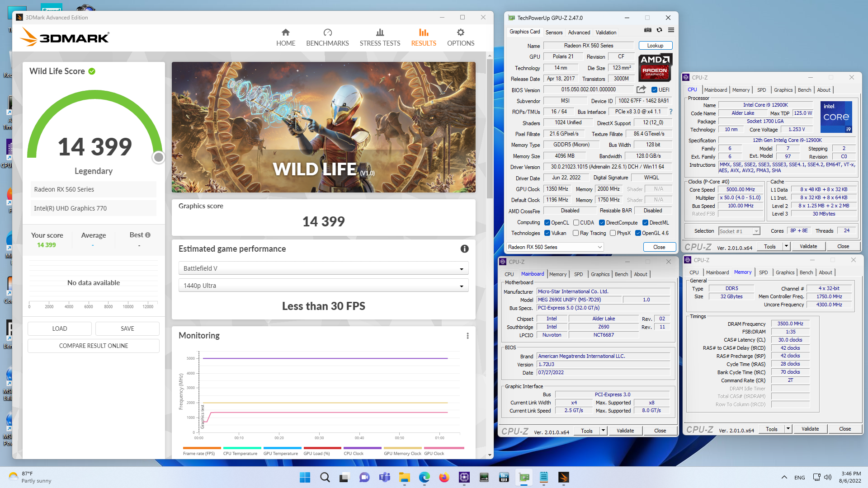This screenshot has height=488, width=868.
Task: Click COMPARE RESULT ONLINE
Action: [x=94, y=346]
